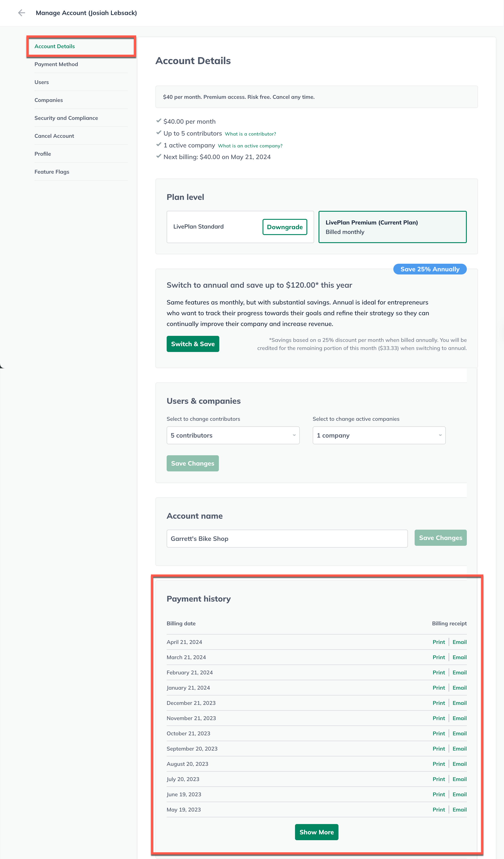Screen dimensions: 504x859
Task: Click the back arrow icon
Action: pos(22,13)
